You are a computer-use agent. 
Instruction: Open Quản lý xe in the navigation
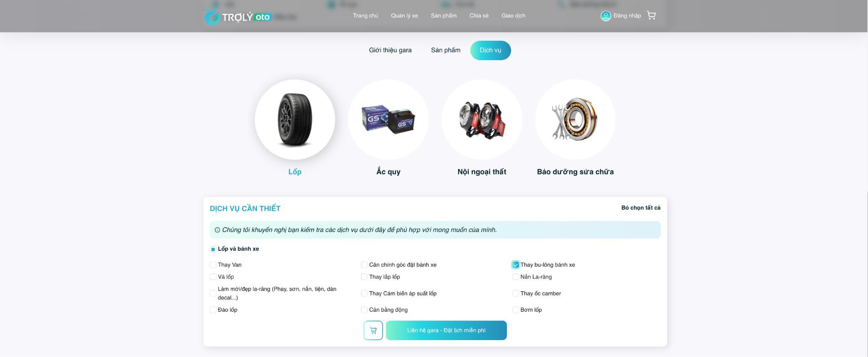[404, 16]
